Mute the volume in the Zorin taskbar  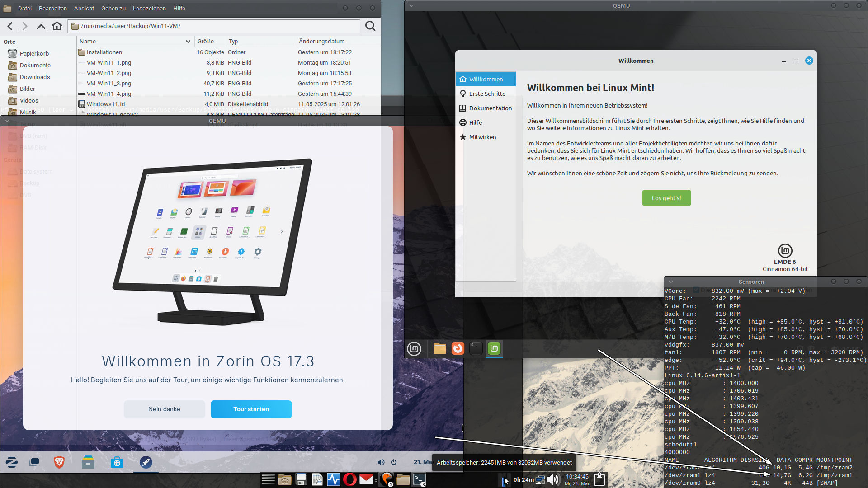point(381,462)
